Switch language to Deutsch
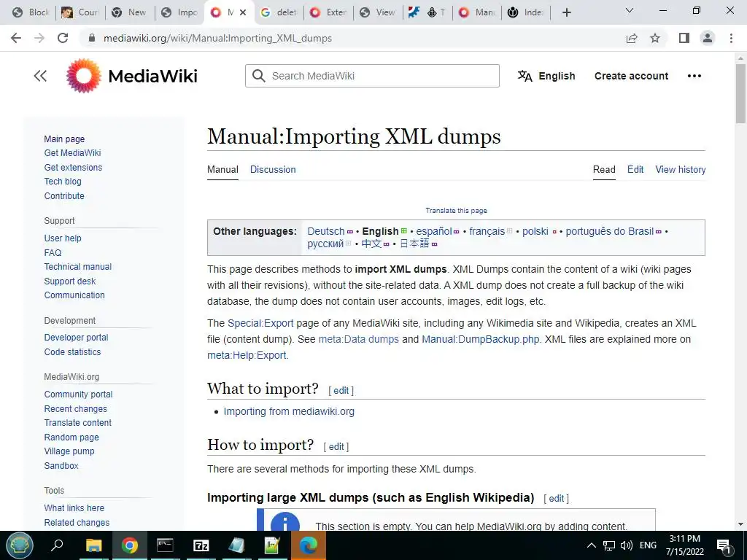Viewport: 747px width, 560px height. [326, 231]
